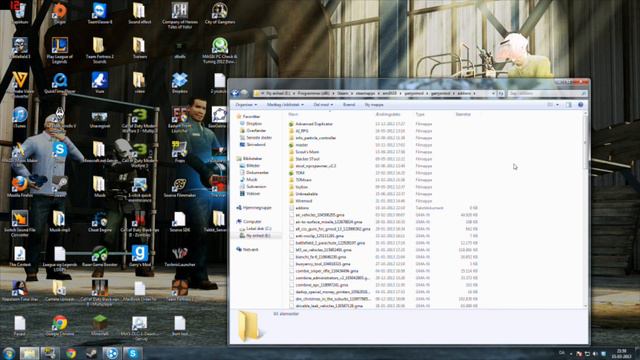Open the Origin desktop shortcut
This screenshot has height=360, width=640.
[60, 12]
